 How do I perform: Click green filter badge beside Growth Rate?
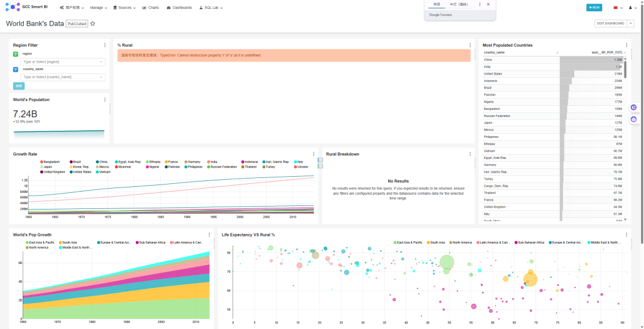(x=321, y=166)
